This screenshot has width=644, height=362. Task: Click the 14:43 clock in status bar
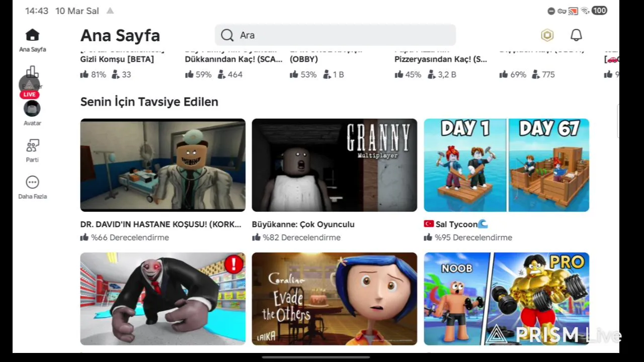click(37, 11)
